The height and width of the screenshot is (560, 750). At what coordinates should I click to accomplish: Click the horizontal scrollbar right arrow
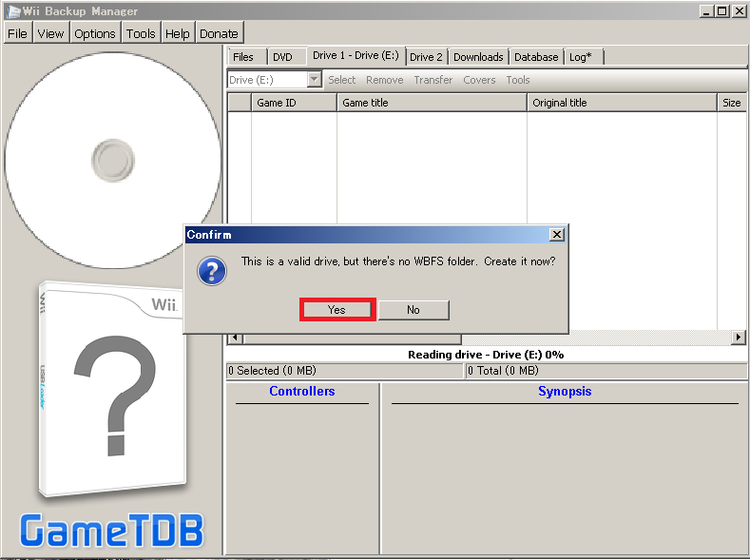(x=739, y=338)
